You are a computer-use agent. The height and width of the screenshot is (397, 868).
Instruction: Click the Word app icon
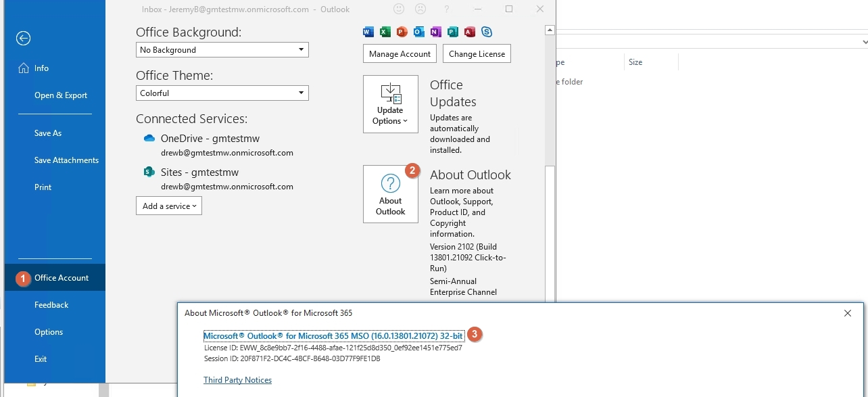(368, 32)
